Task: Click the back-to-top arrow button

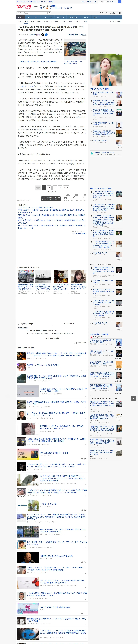Action: pos(133,398)
